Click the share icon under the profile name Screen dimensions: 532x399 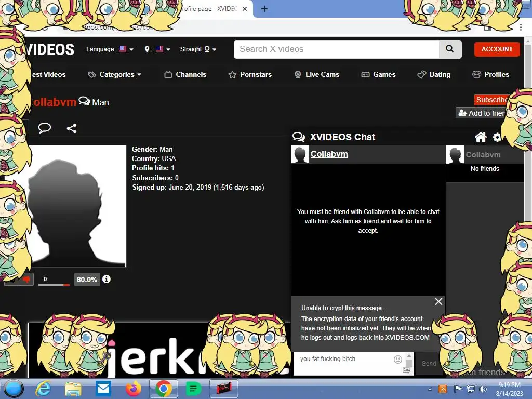(72, 128)
